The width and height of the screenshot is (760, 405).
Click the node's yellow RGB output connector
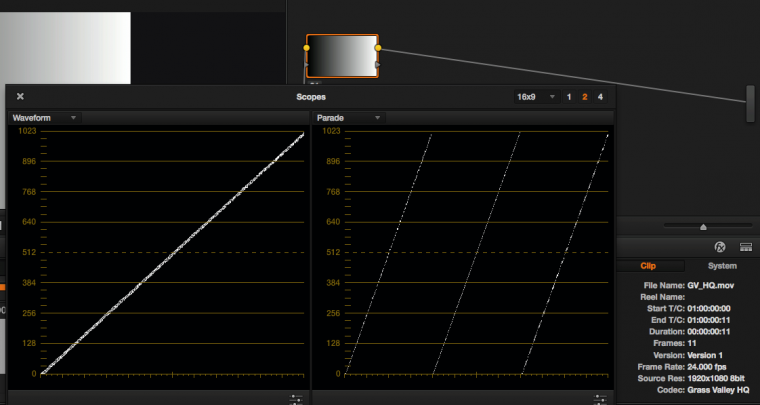pos(378,48)
